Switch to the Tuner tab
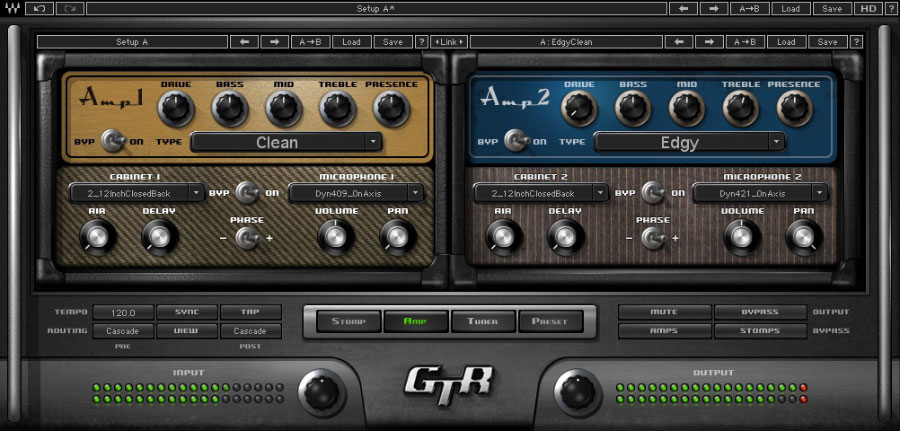This screenshot has width=900, height=431. [483, 321]
